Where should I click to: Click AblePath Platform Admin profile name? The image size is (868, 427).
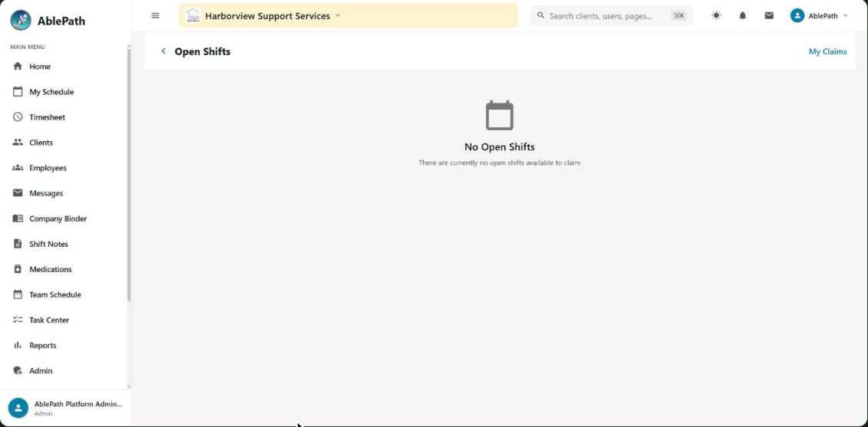78,404
